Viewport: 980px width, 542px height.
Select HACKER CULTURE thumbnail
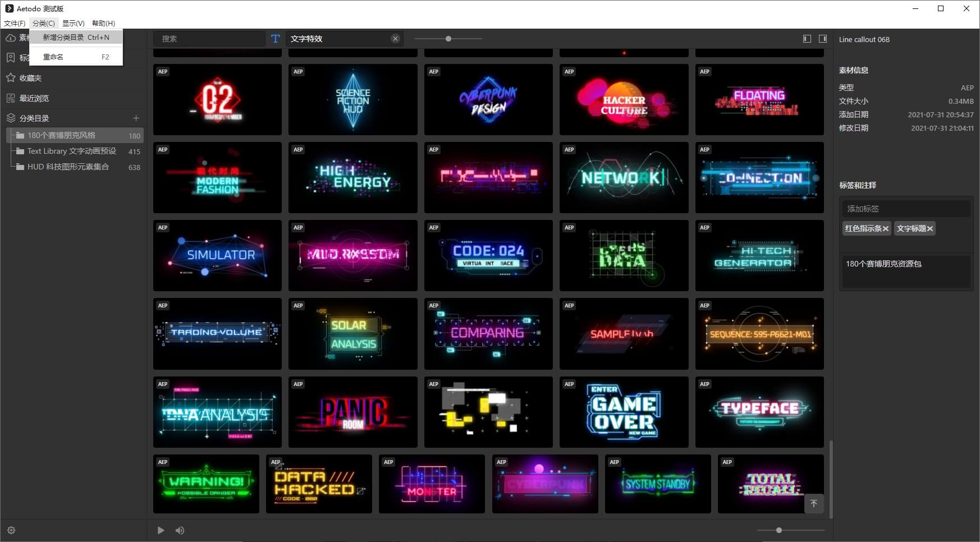click(x=624, y=99)
